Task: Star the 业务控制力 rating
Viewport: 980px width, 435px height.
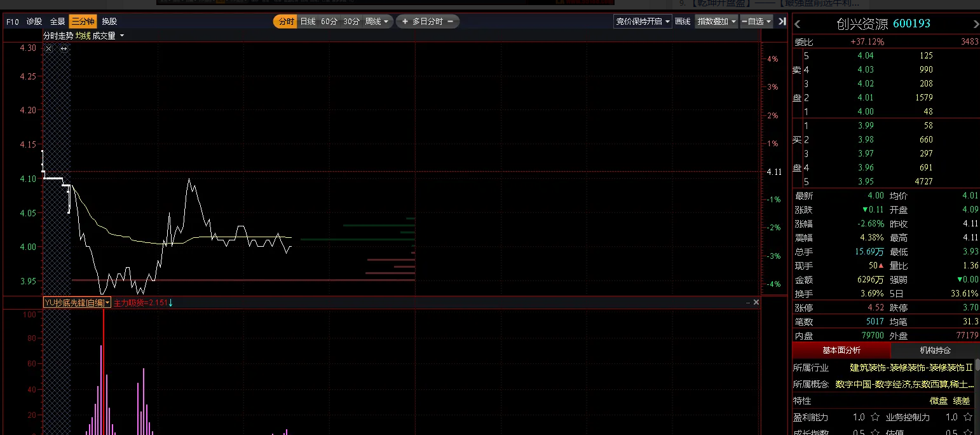Action: click(x=967, y=417)
